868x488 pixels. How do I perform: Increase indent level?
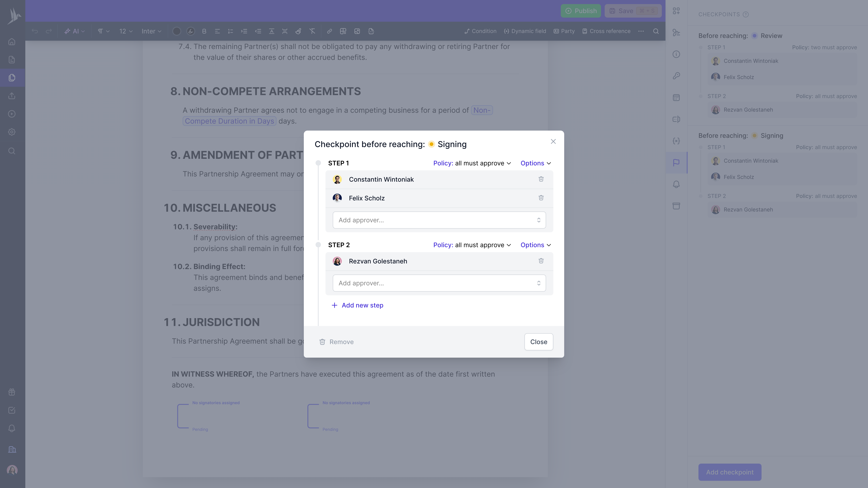coord(244,31)
